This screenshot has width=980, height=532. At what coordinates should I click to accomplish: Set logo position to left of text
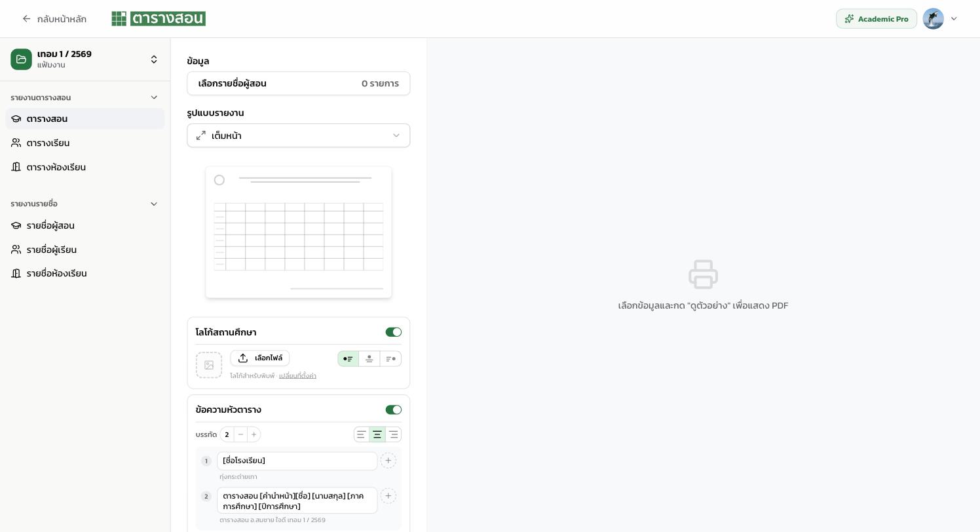pos(349,359)
